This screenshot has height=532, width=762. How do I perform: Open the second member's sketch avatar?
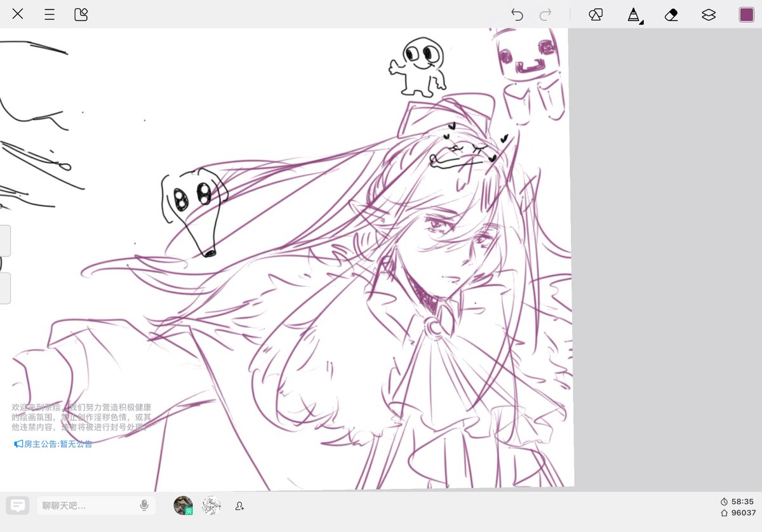tap(211, 505)
